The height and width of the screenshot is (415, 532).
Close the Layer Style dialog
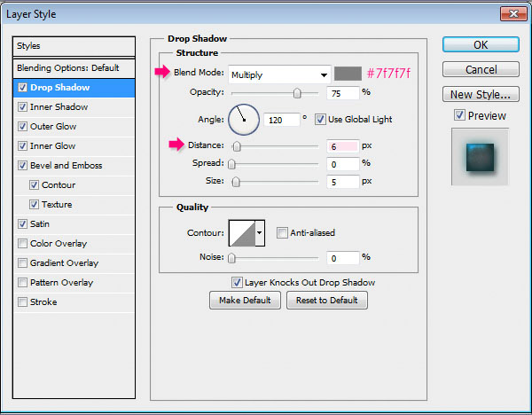click(513, 14)
